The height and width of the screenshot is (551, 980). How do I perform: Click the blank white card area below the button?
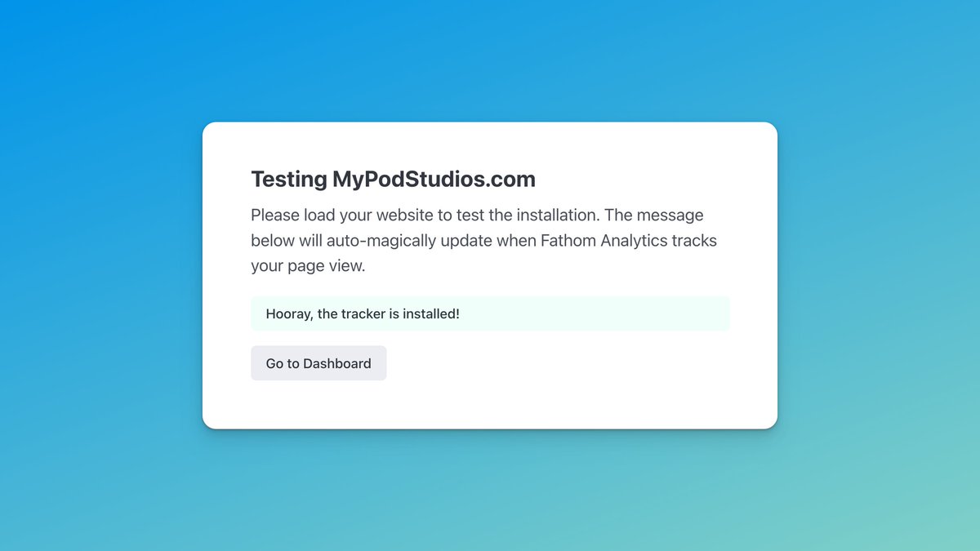[x=490, y=404]
